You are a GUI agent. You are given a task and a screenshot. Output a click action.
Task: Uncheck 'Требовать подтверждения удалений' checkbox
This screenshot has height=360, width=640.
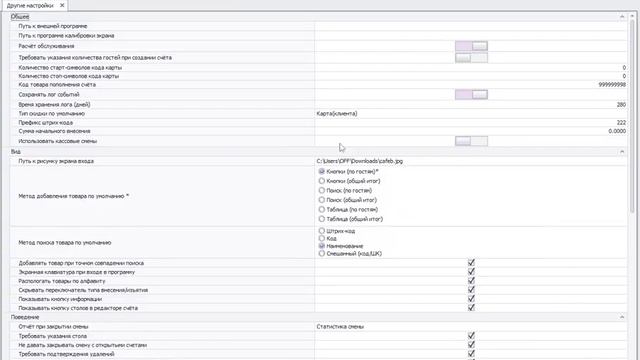471,353
